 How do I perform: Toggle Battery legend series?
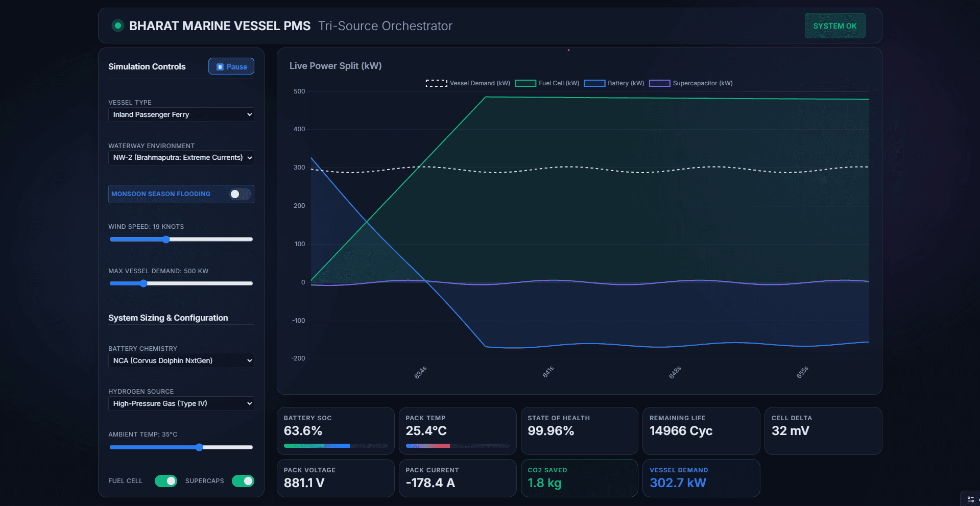[614, 83]
